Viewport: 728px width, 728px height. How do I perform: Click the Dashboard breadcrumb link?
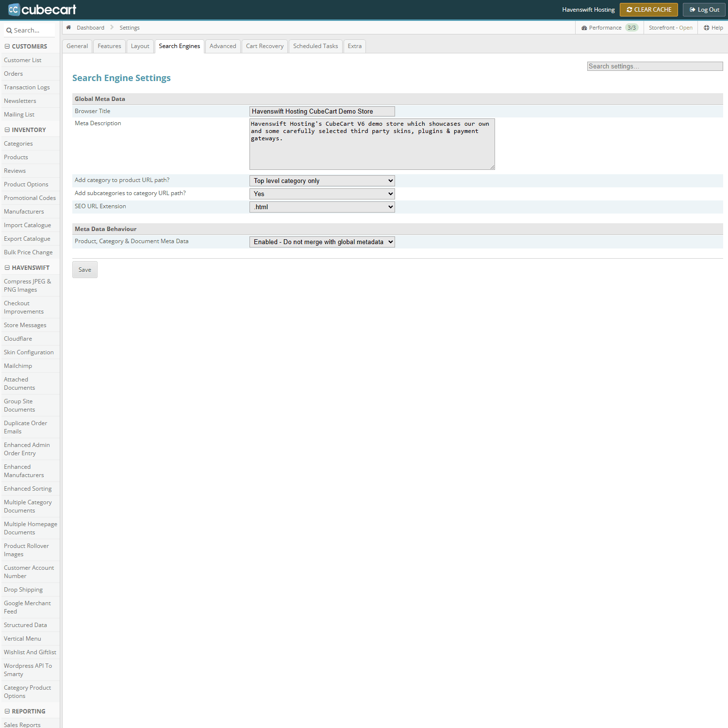point(90,28)
